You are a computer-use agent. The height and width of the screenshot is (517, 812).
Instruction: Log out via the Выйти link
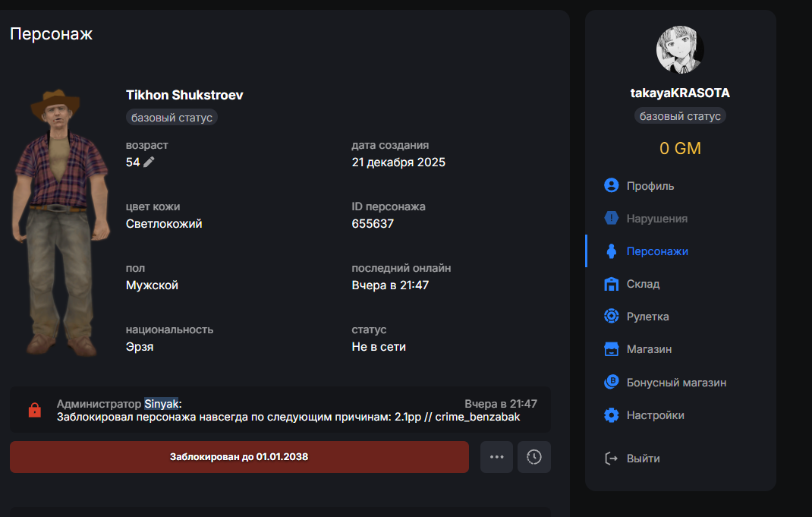642,459
